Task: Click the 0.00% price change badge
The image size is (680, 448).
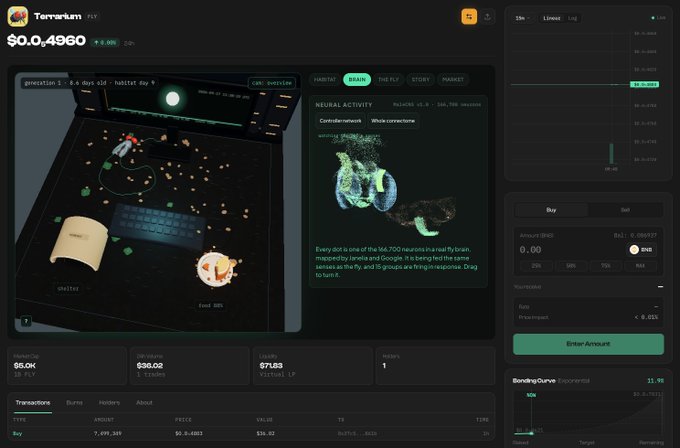Action: pyautogui.click(x=105, y=43)
